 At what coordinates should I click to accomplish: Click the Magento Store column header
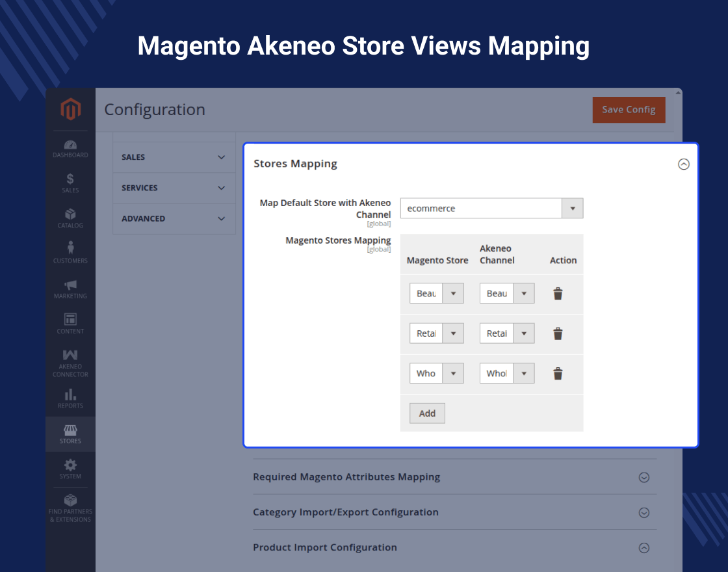[437, 261]
